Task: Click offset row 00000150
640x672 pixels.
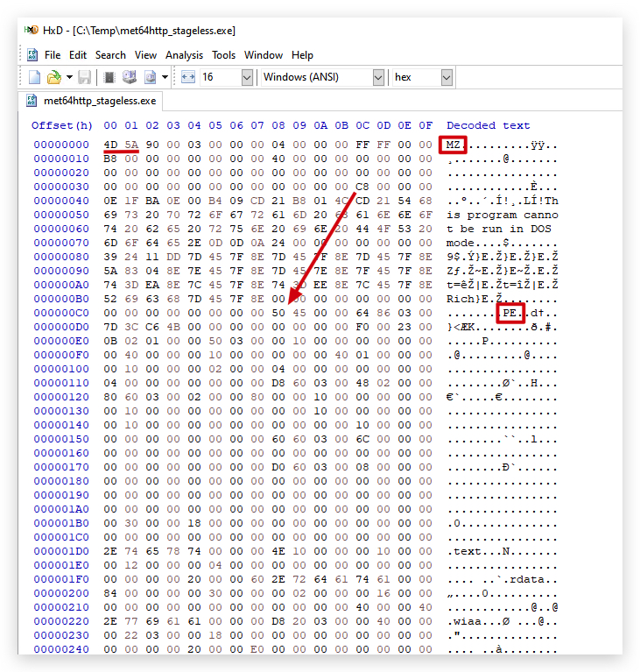Action: pos(61,439)
